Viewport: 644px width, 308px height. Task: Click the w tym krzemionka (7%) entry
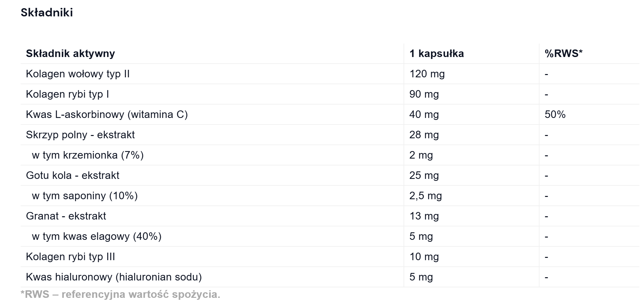pos(88,155)
